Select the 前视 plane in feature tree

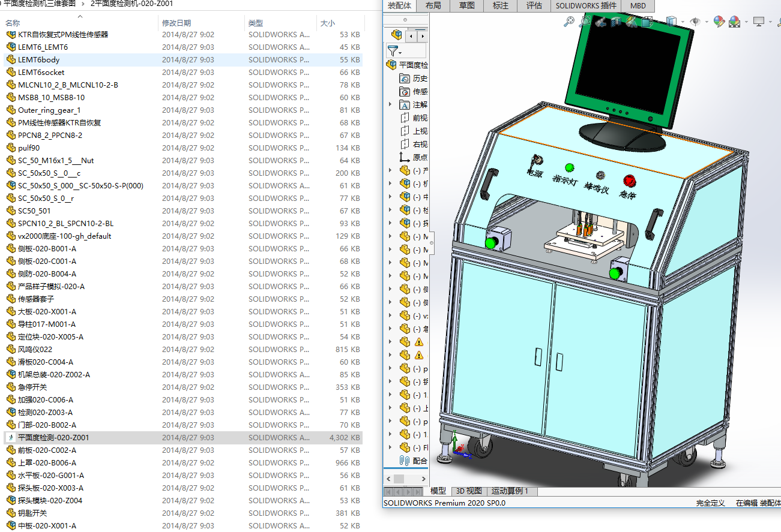(x=420, y=118)
